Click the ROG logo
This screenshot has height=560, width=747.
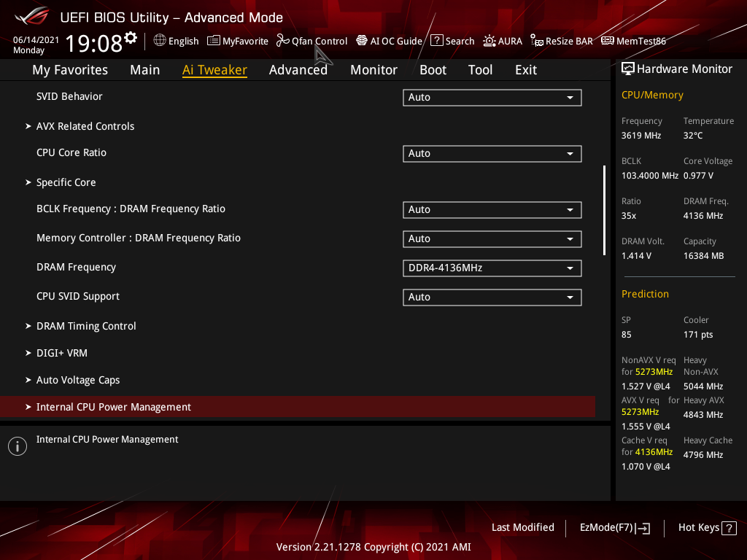coord(32,16)
